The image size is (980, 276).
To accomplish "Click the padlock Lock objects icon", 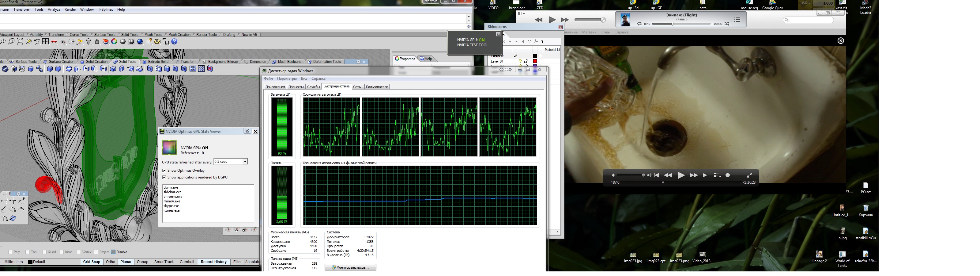I will pos(97,41).
